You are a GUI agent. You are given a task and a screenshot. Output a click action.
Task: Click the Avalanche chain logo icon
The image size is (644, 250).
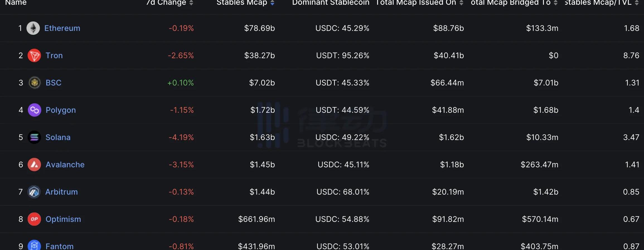(x=34, y=165)
